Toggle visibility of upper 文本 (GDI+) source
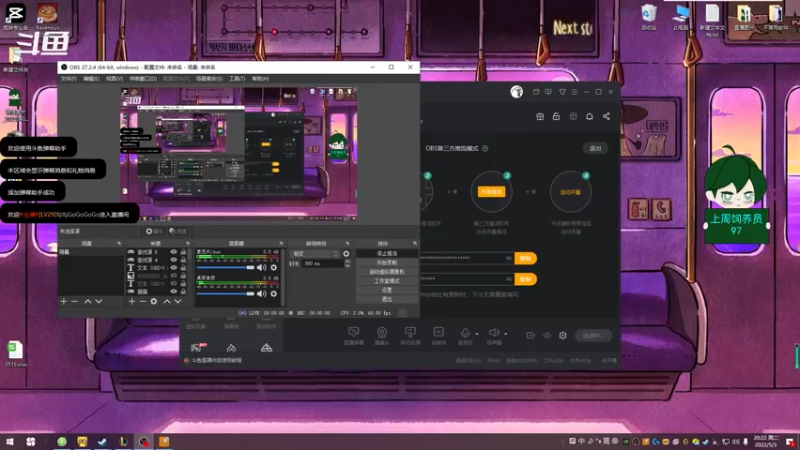Viewport: 800px width, 450px height. [x=173, y=267]
